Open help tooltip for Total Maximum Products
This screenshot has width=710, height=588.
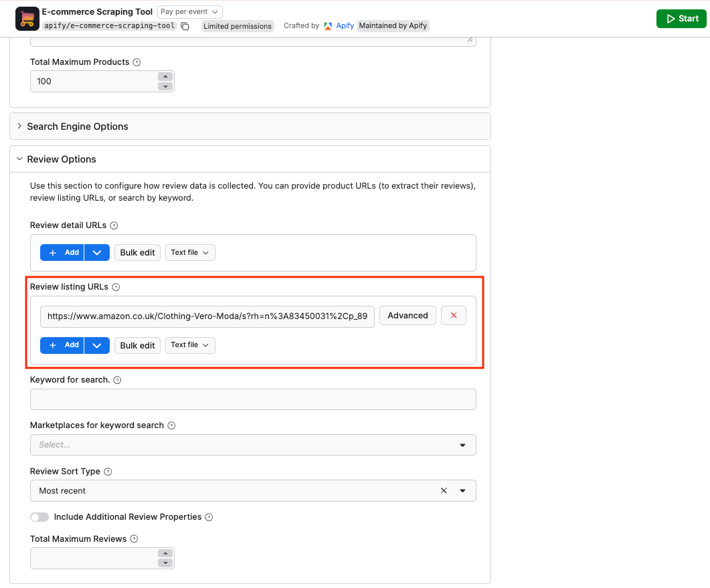tap(137, 62)
